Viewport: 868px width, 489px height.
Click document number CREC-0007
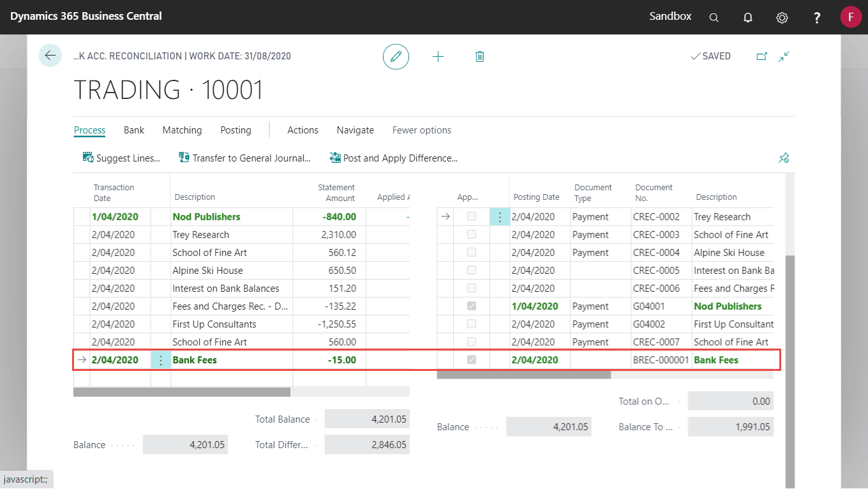[656, 342]
